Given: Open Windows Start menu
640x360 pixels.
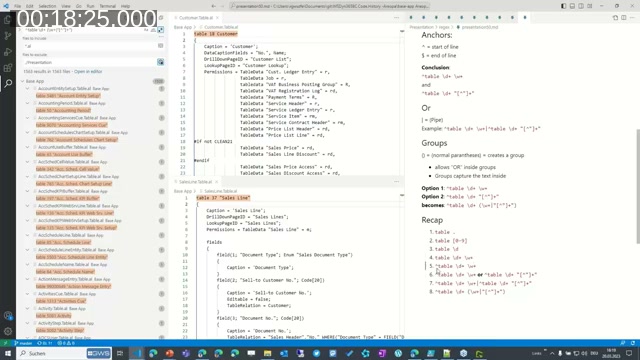Looking at the screenshot, I should coord(8,353).
